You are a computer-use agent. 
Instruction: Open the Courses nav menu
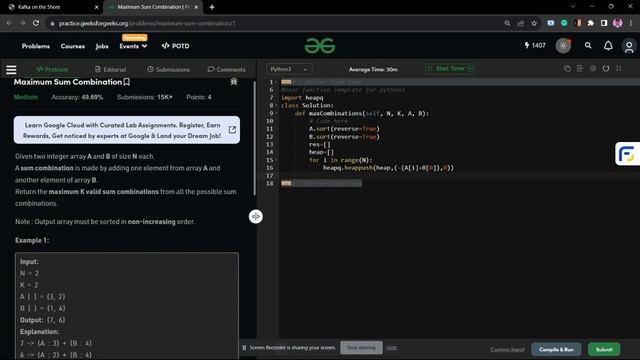click(73, 46)
